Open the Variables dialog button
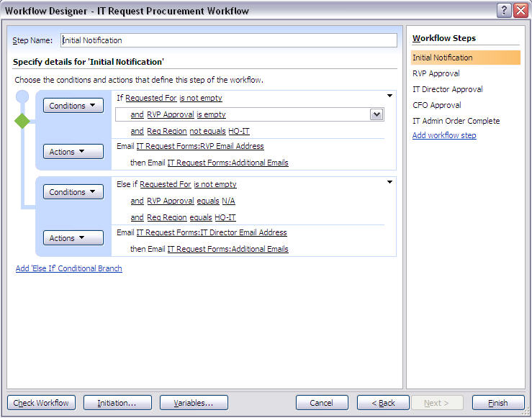 click(194, 403)
